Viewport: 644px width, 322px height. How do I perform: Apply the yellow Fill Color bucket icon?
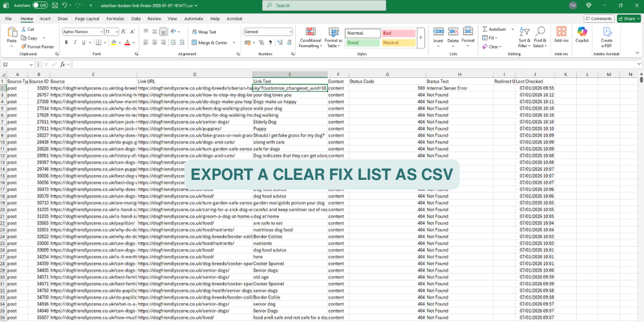click(x=113, y=43)
